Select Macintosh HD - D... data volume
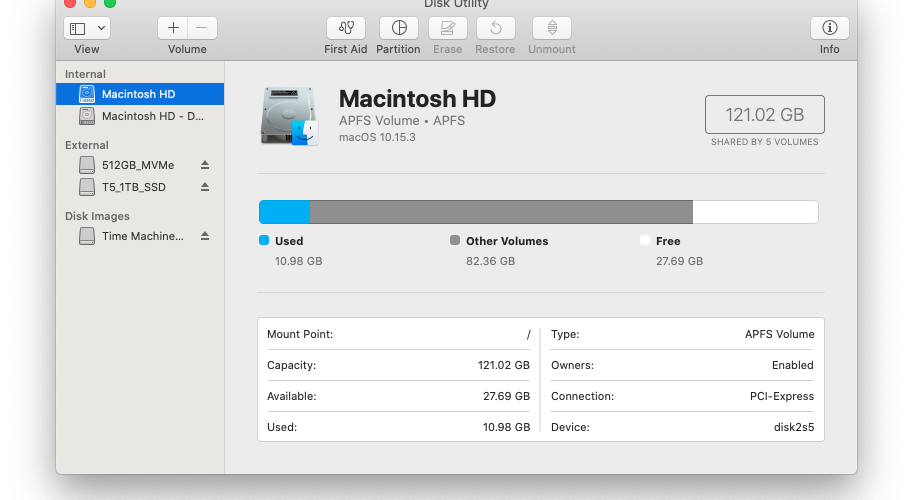The image size is (913, 500). coord(140,116)
